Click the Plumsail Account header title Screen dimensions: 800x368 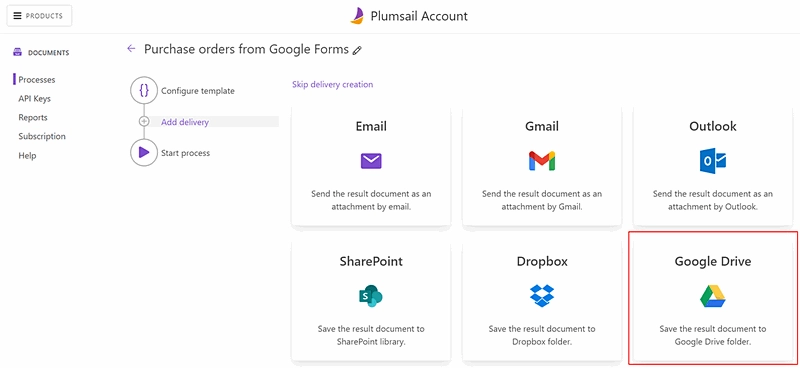coord(419,16)
